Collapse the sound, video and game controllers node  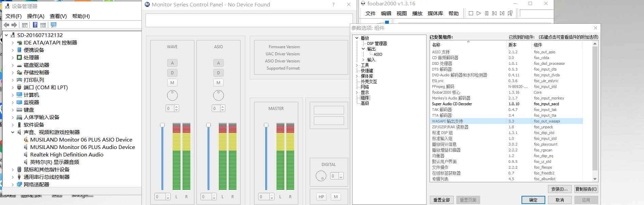coord(13,132)
